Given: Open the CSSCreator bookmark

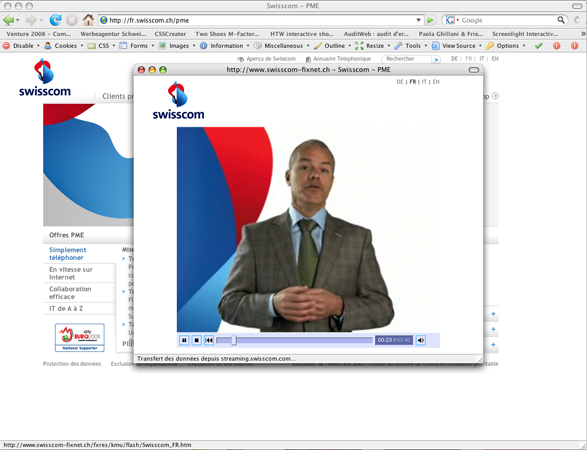Looking at the screenshot, I should click(170, 34).
